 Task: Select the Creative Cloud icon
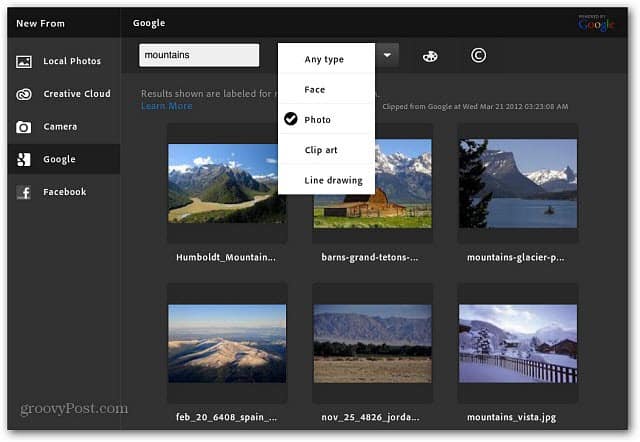pyautogui.click(x=24, y=94)
